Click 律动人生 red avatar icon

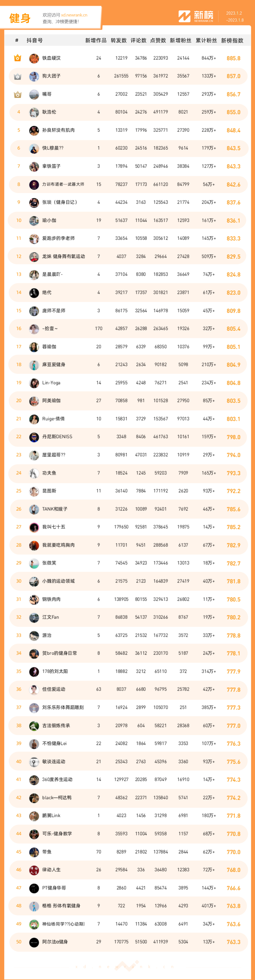click(34, 870)
